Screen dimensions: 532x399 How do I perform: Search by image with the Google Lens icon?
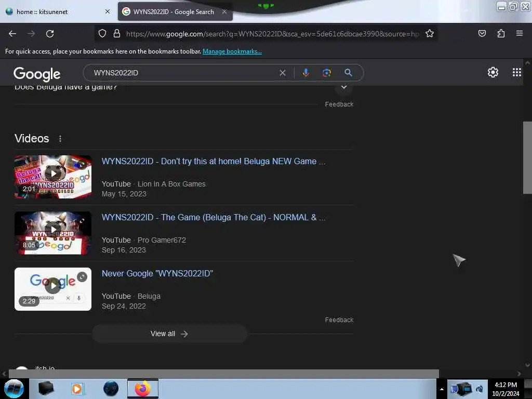327,73
